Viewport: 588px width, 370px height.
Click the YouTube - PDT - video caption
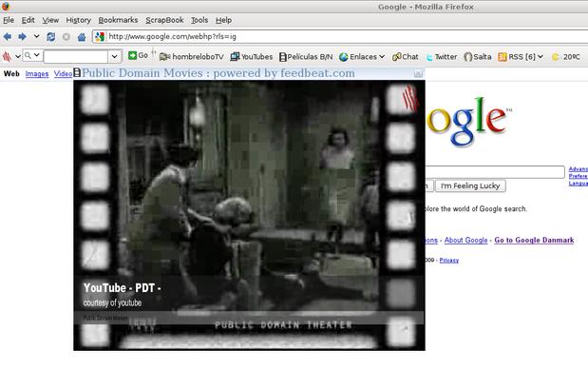click(123, 288)
